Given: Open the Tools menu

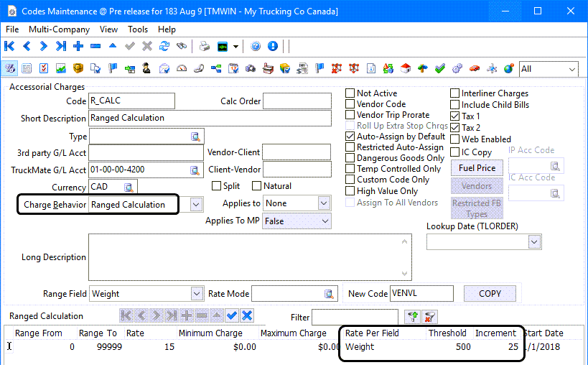Looking at the screenshot, I should 138,29.
